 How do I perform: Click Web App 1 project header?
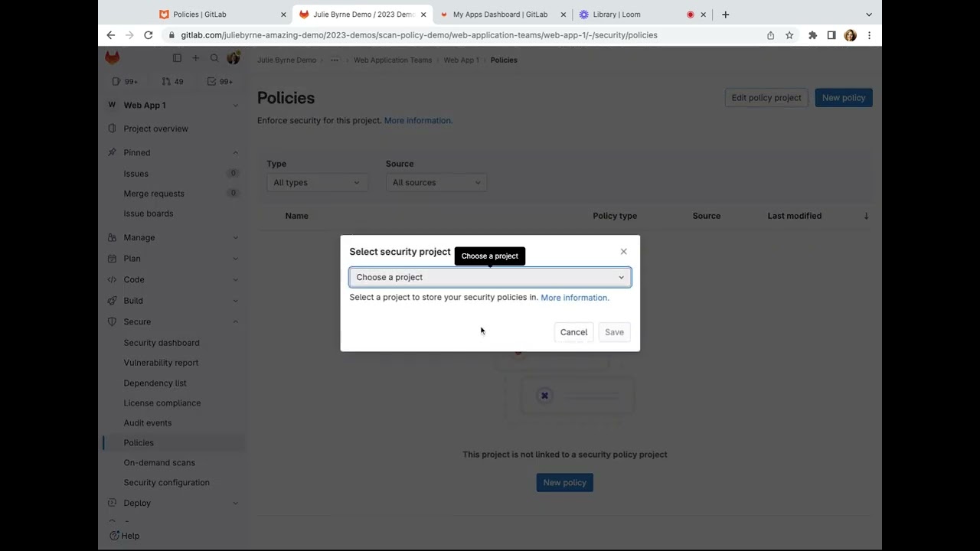pyautogui.click(x=174, y=105)
